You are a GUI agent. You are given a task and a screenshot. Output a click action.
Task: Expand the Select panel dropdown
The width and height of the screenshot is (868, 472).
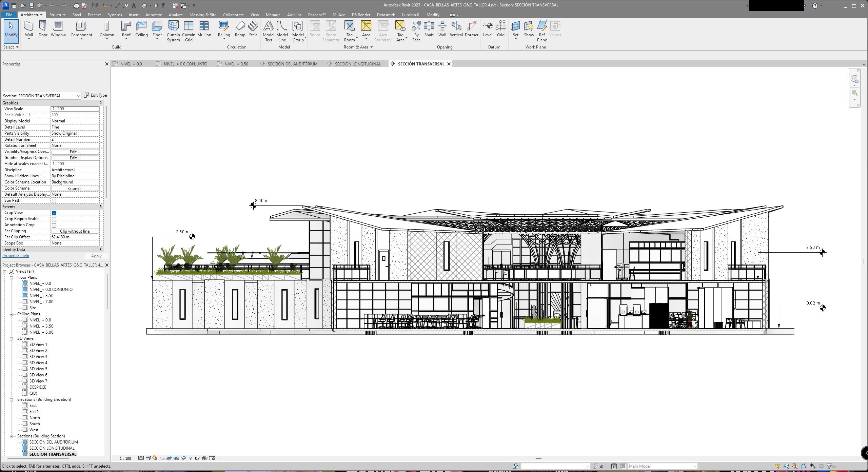point(11,47)
